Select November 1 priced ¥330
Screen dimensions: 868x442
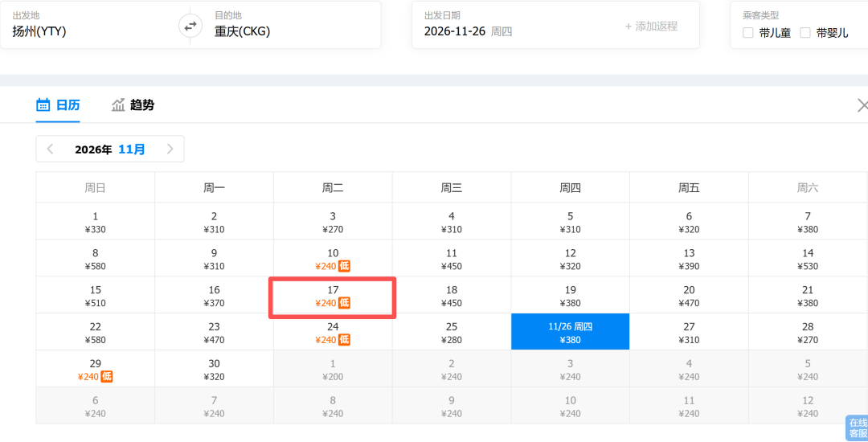[95, 221]
